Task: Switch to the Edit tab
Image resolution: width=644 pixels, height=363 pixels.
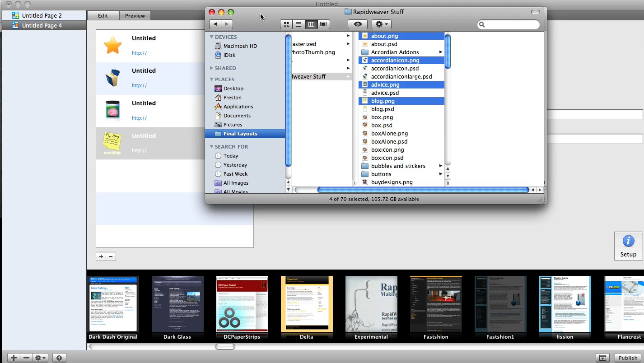Action: [103, 15]
